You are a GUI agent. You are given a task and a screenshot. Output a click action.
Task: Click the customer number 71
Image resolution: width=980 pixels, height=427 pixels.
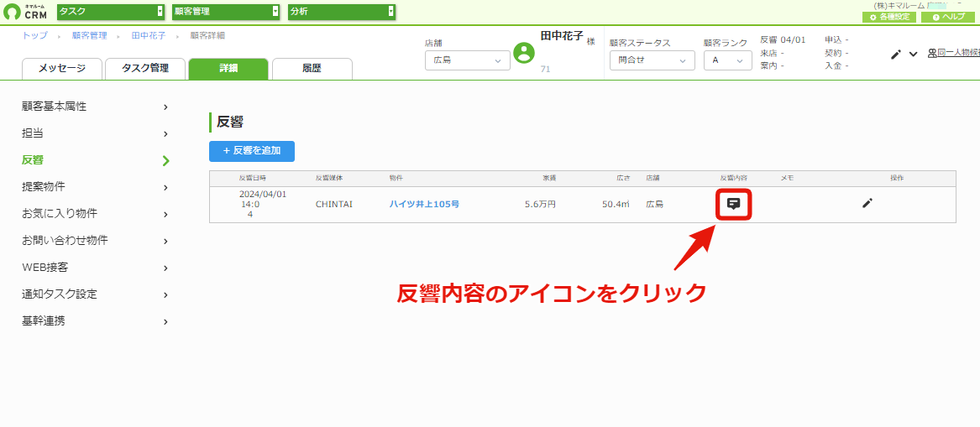pos(545,70)
